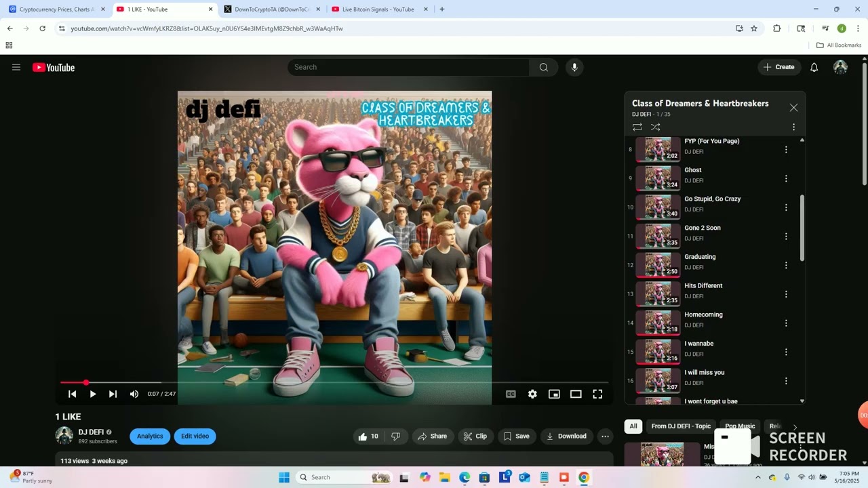
Task: Open the YouTube guide hamburger menu
Action: point(16,67)
